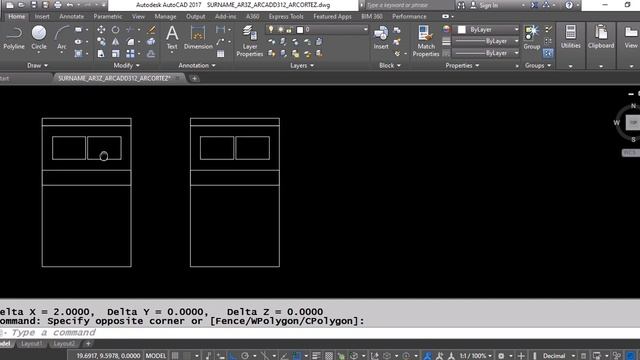Activate the Copy tool
This screenshot has height=360, width=640.
[x=101, y=42]
